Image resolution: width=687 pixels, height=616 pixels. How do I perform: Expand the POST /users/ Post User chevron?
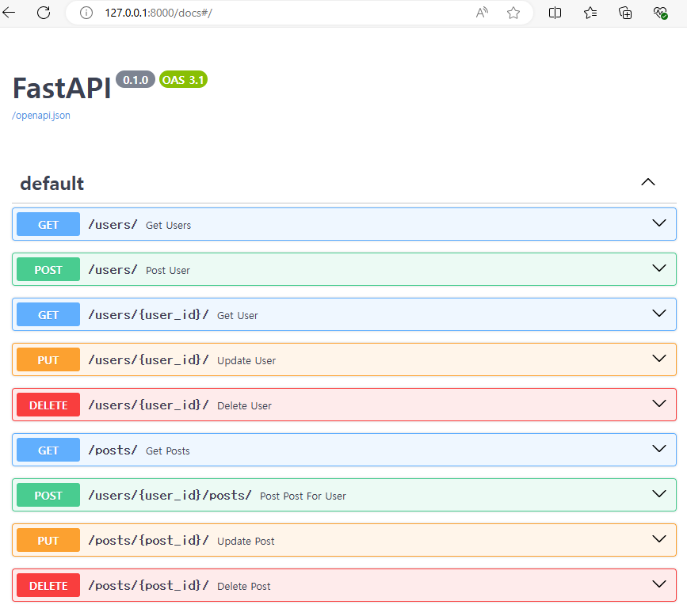(659, 268)
